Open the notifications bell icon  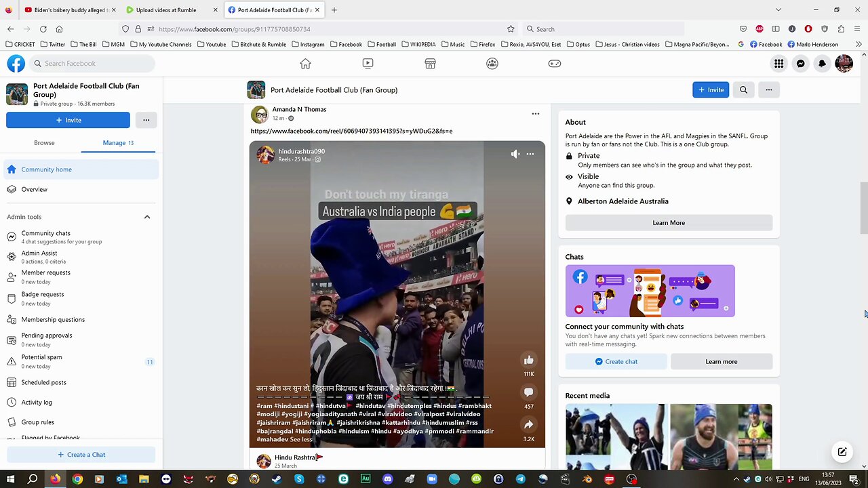pos(823,63)
